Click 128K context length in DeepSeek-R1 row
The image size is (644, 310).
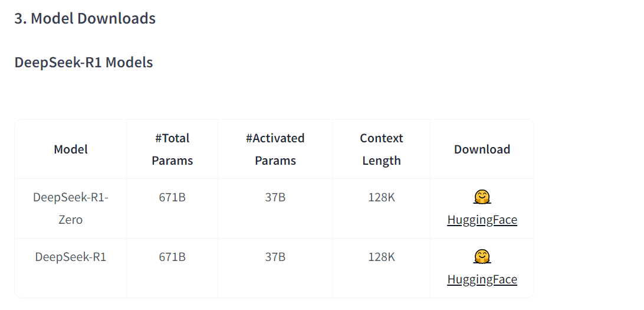(x=382, y=257)
